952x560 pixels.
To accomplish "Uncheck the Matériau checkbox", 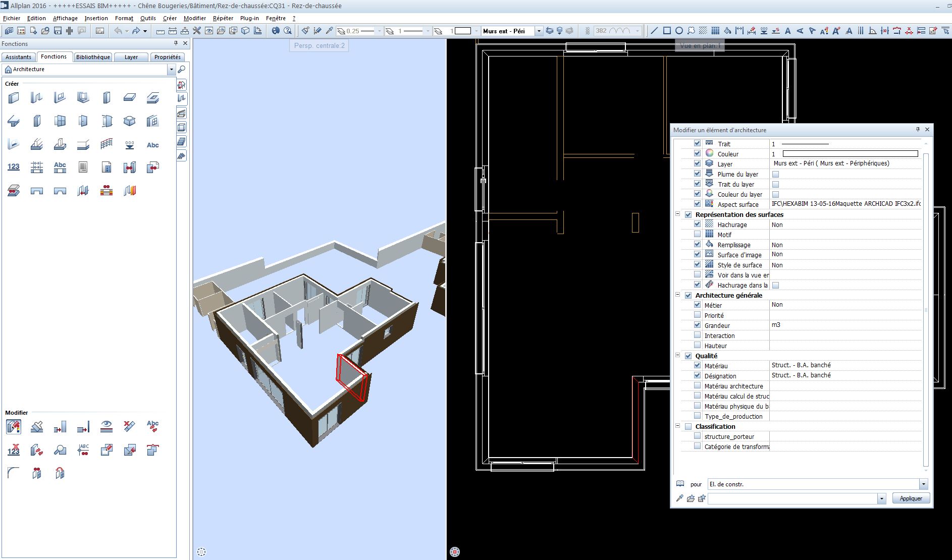I will [697, 366].
